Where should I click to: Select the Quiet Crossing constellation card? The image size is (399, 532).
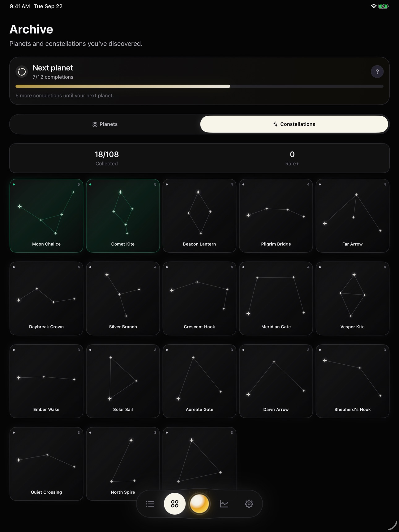[x=46, y=464]
